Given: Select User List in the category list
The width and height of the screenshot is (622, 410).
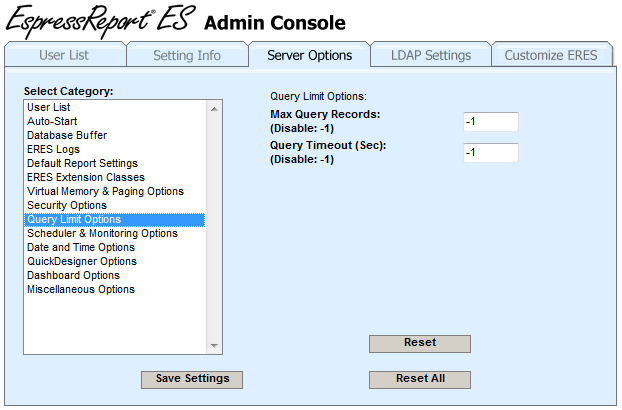Looking at the screenshot, I should coord(115,107).
